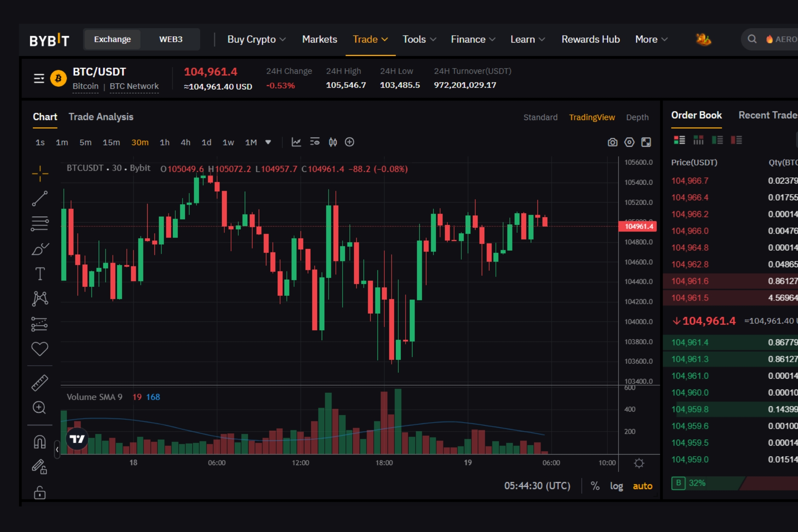Image resolution: width=798 pixels, height=532 pixels.
Task: Click the Bybit logo
Action: click(x=49, y=40)
